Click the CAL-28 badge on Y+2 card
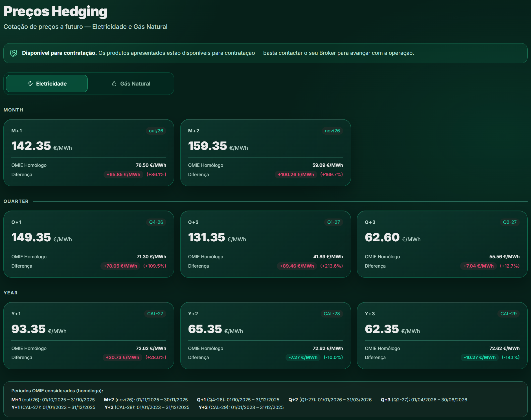 [x=332, y=314]
